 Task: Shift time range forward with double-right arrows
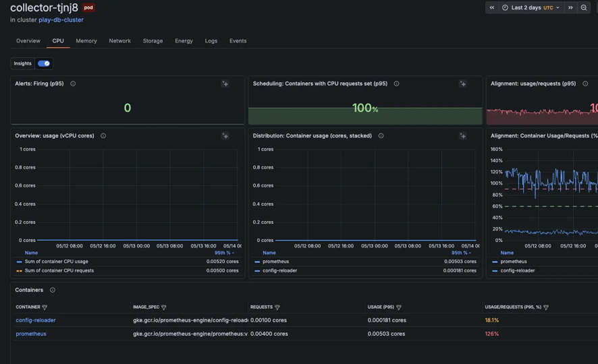point(570,7)
